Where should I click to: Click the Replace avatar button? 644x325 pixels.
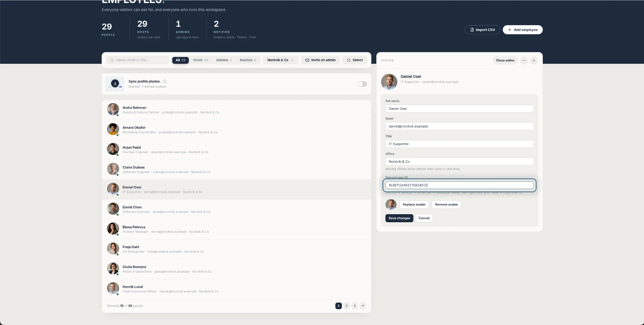(414, 204)
